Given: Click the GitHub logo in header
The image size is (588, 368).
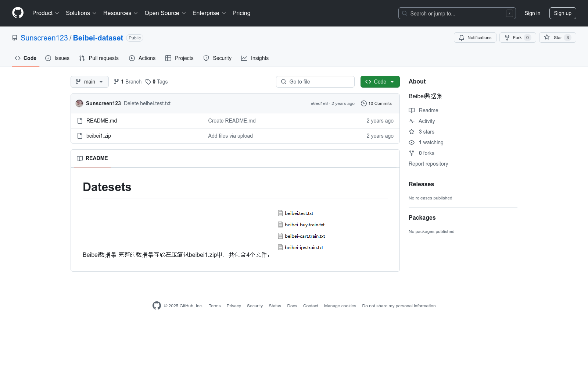Looking at the screenshot, I should click(x=18, y=13).
